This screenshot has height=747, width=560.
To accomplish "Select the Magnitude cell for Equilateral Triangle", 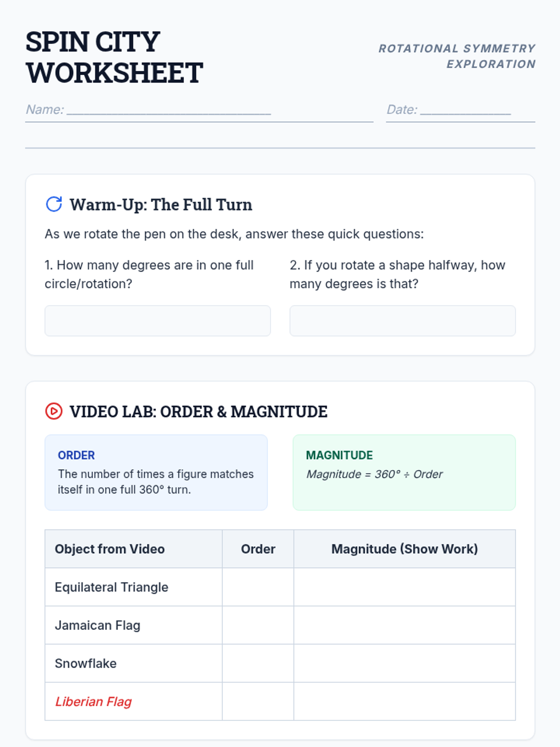I will [x=405, y=587].
